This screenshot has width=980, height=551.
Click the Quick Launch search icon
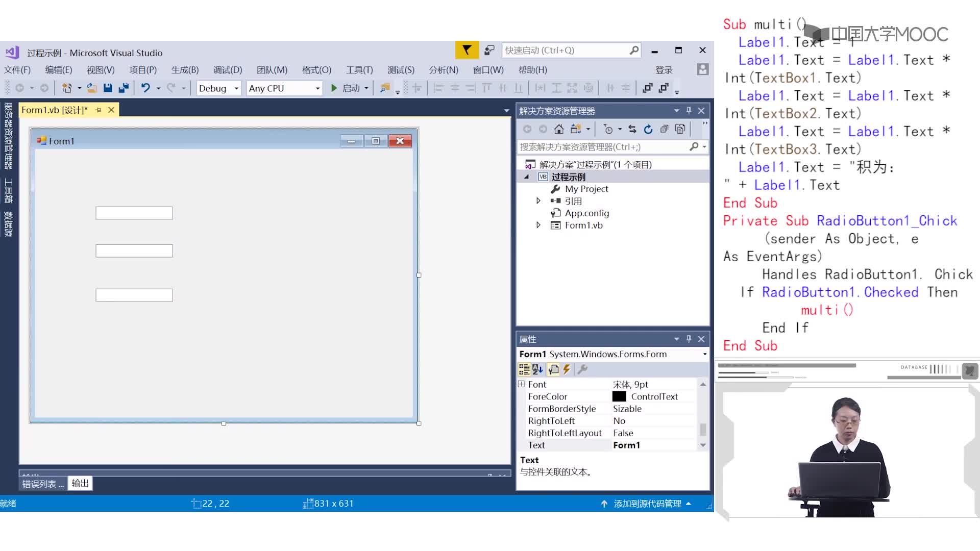click(x=633, y=50)
